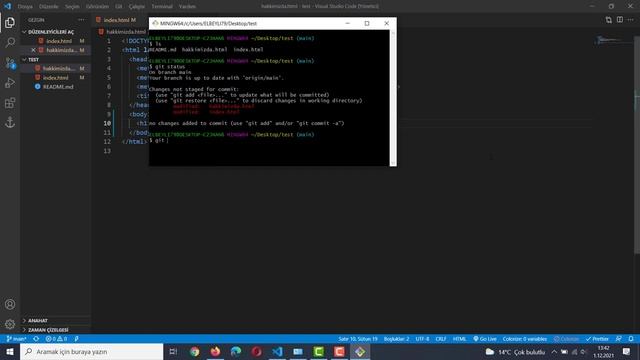Click the Git Bash command prompt line

159,140
